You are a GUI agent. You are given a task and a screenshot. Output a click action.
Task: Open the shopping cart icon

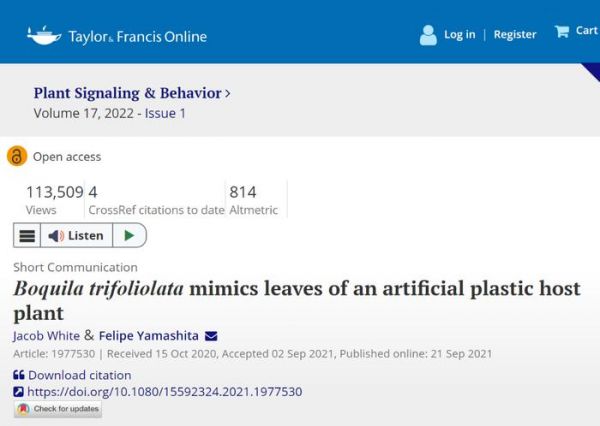click(562, 31)
